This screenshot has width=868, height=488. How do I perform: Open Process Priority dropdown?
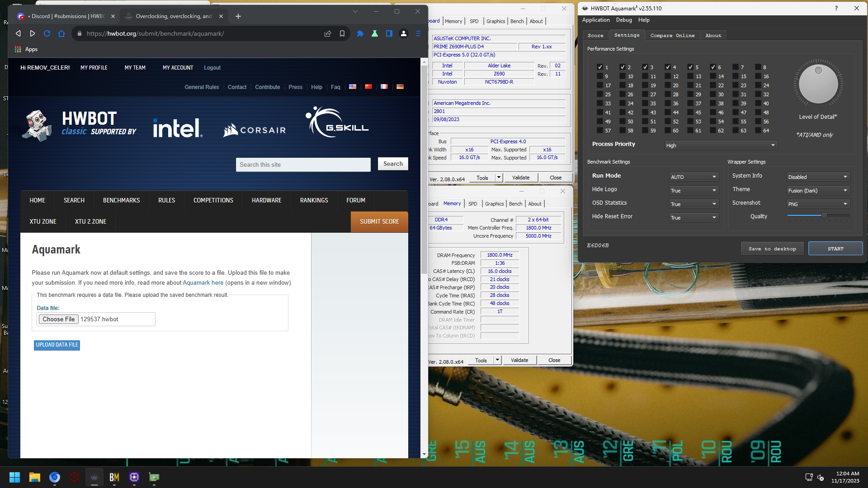coord(721,145)
